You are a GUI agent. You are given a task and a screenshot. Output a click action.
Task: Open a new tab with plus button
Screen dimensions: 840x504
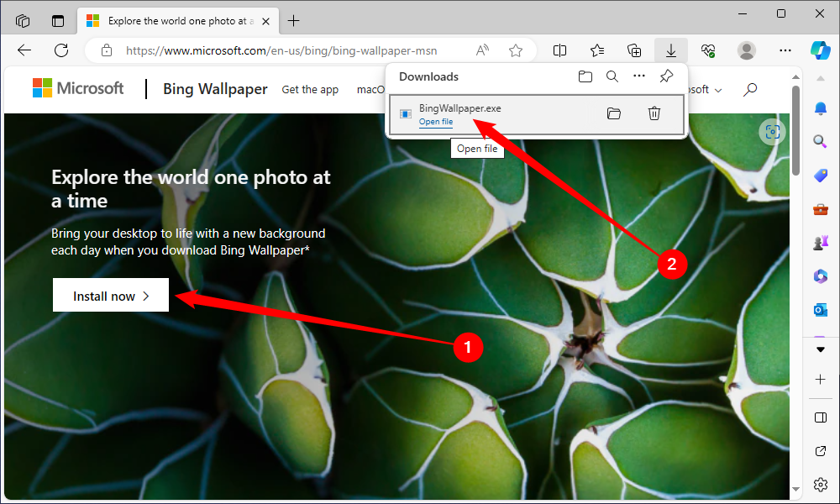click(293, 21)
